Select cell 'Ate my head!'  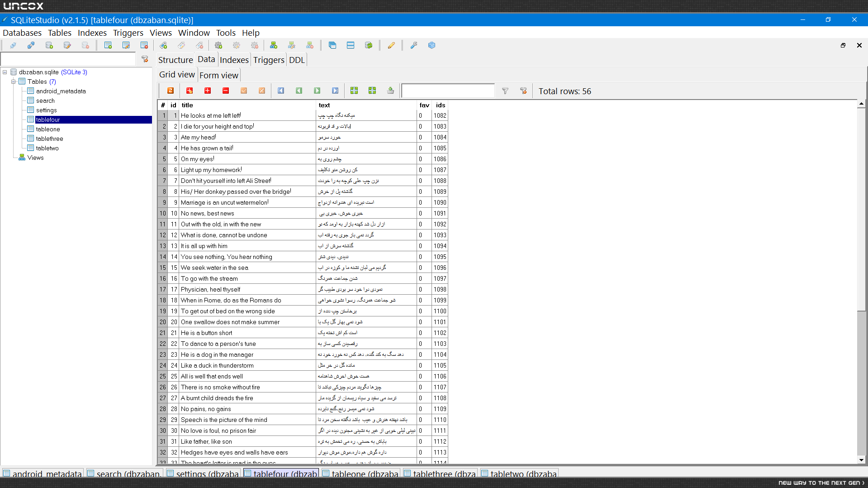pos(247,137)
